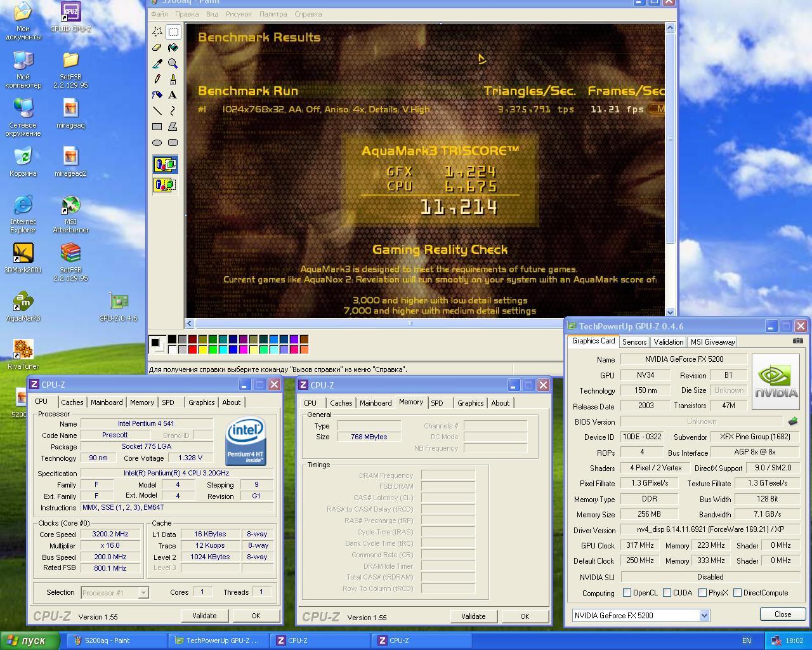This screenshot has width=812, height=650.
Task: Click Validate in CPU-Z Memory window
Action: click(x=473, y=616)
